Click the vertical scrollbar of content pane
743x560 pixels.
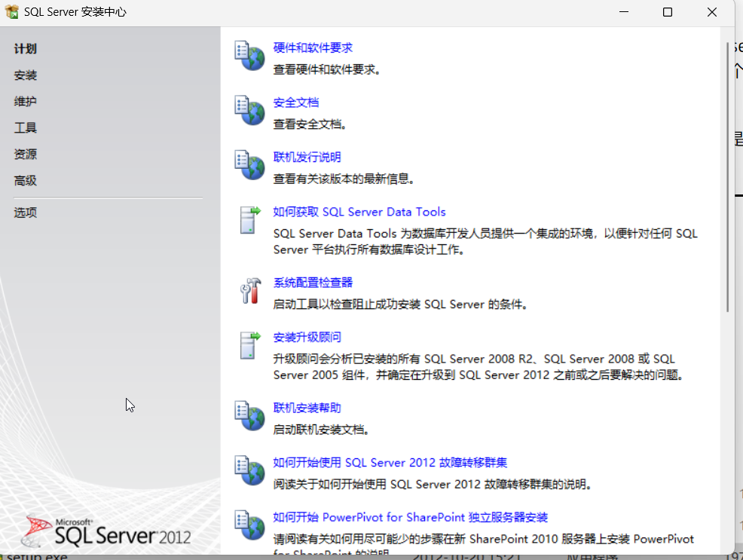coord(727,177)
